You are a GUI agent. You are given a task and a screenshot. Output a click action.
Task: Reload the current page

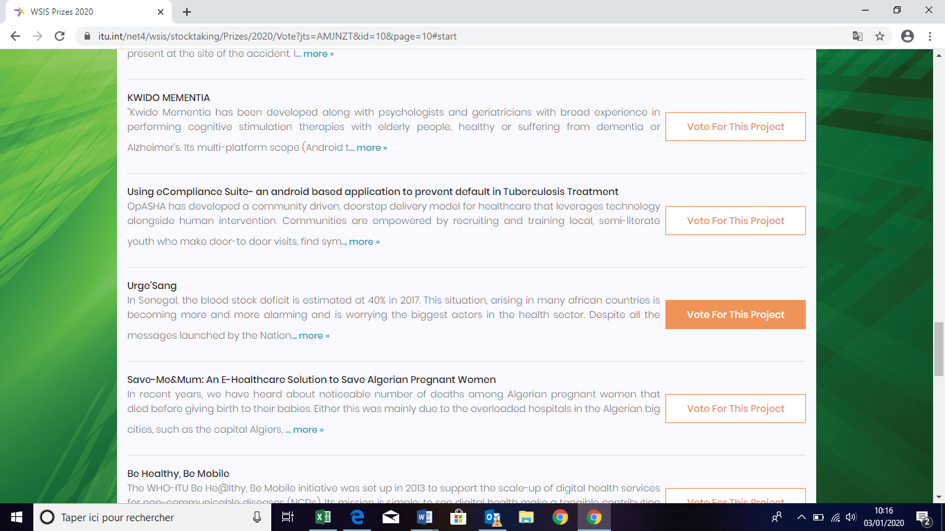click(x=60, y=36)
